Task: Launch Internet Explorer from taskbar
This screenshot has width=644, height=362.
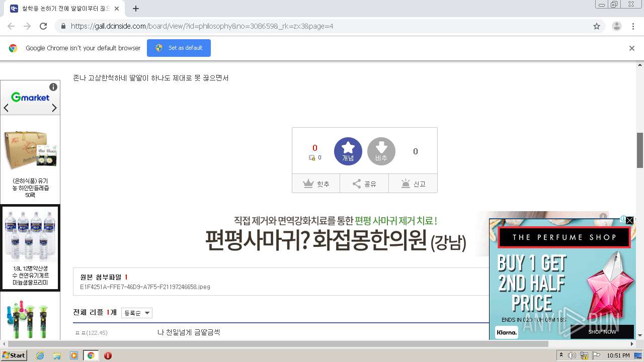Action: (x=40, y=355)
